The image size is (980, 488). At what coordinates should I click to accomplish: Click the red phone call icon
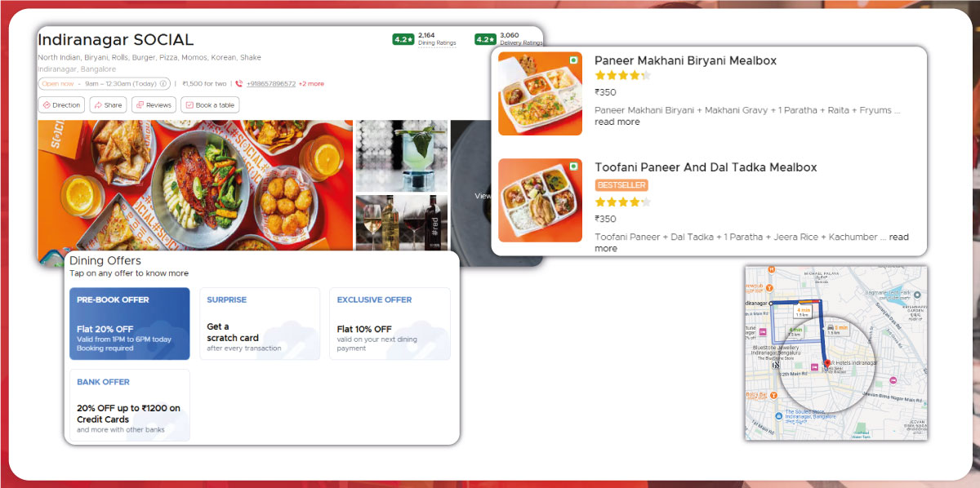239,83
